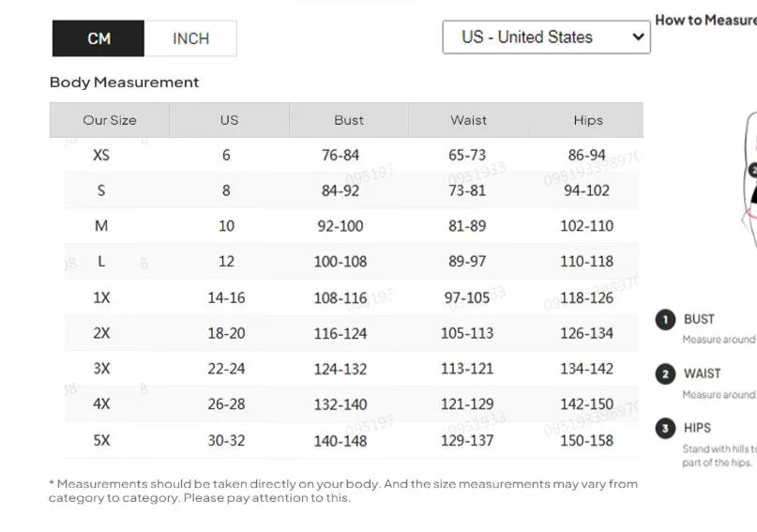This screenshot has width=757, height=532.
Task: Click the 3X bust value 124-132
Action: click(340, 369)
